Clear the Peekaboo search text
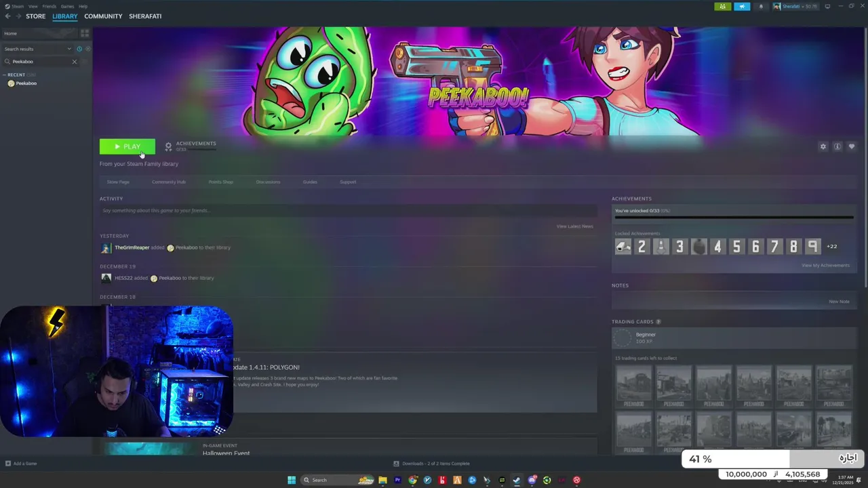 coord(75,62)
